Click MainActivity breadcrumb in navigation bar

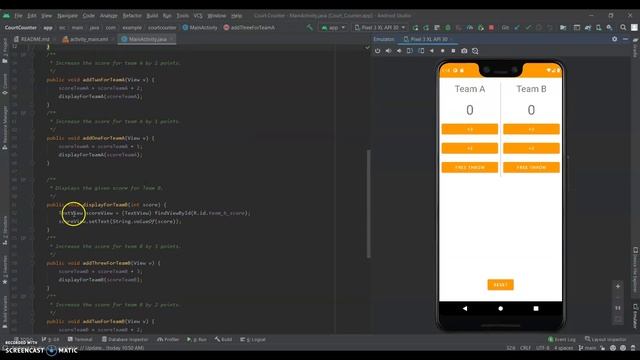click(200, 28)
